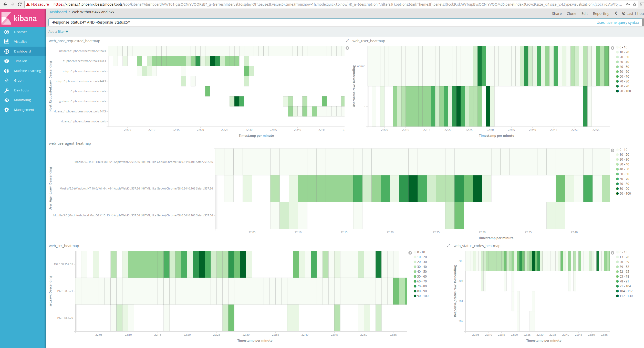This screenshot has height=348, width=644.
Task: Open Timelion via its sidebar icon
Action: point(7,61)
